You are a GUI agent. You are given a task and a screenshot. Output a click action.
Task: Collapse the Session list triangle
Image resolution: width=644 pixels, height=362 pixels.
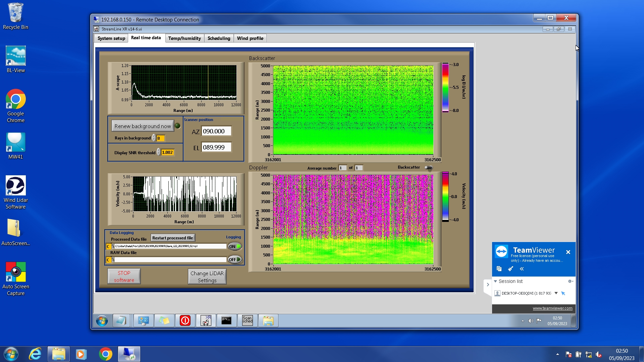pos(495,281)
